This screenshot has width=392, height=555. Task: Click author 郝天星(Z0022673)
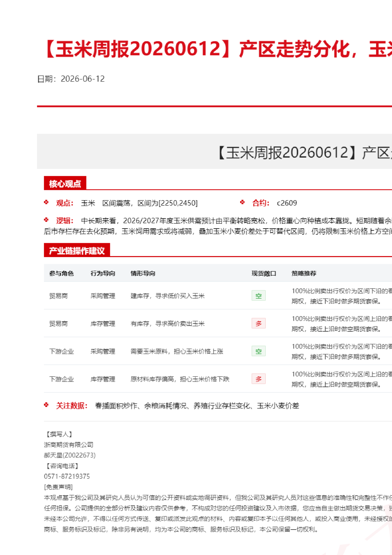tap(70, 456)
